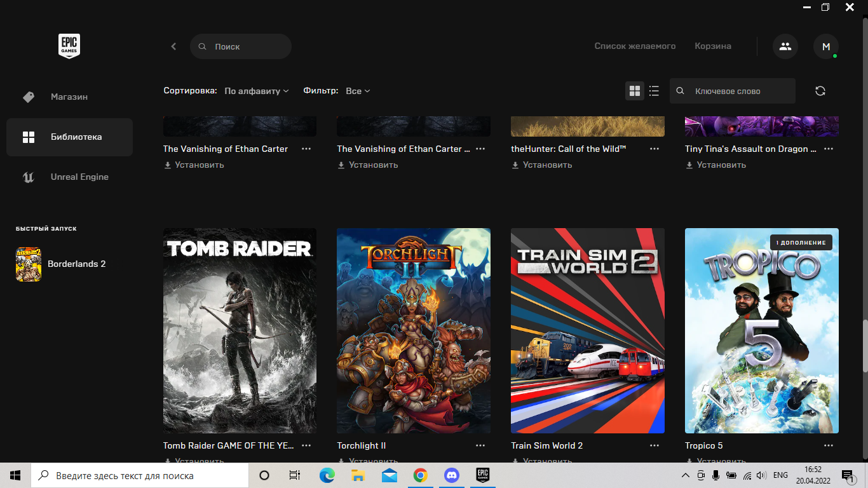
Task: Switch to list view
Action: [x=654, y=91]
